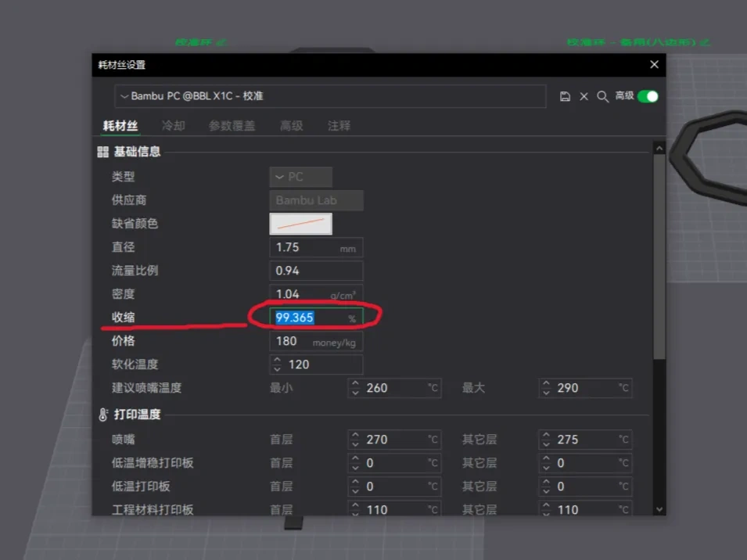Toggle the 高级 advanced mode switch
747x560 pixels.
pos(648,96)
